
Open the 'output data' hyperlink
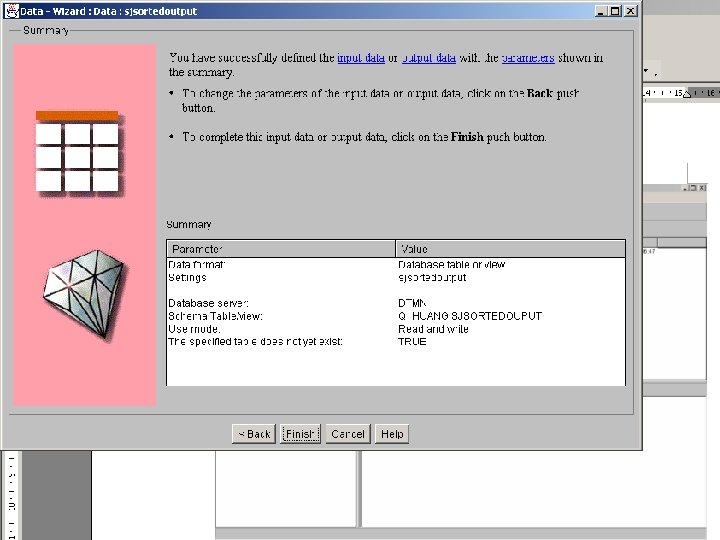point(429,58)
